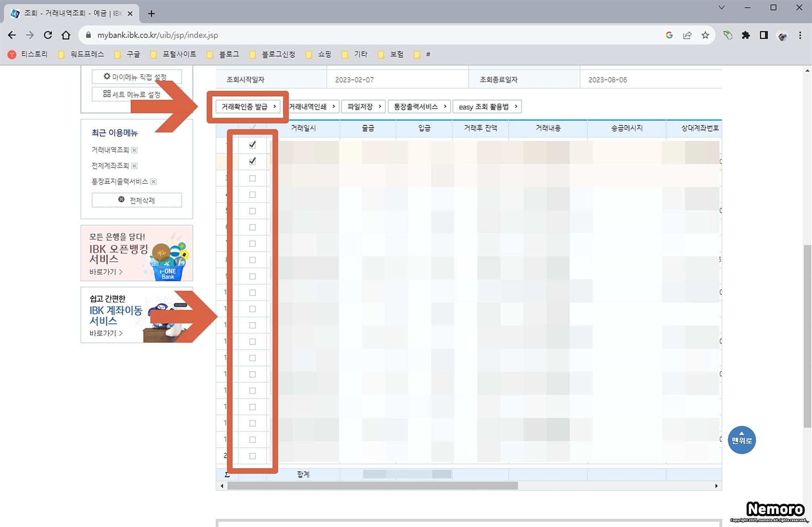
Task: Click the 전체삭제 button in recent menu
Action: coord(137,200)
